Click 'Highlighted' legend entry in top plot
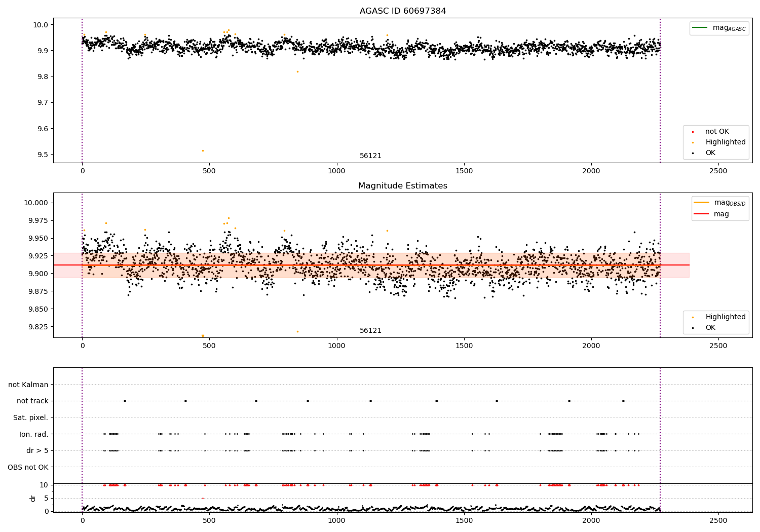760x532 pixels. (x=719, y=142)
